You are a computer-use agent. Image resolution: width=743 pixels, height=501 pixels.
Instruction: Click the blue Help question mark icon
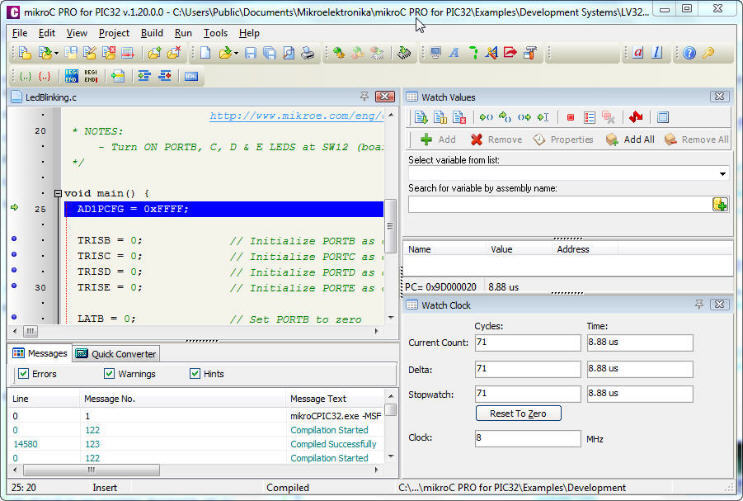click(x=689, y=53)
